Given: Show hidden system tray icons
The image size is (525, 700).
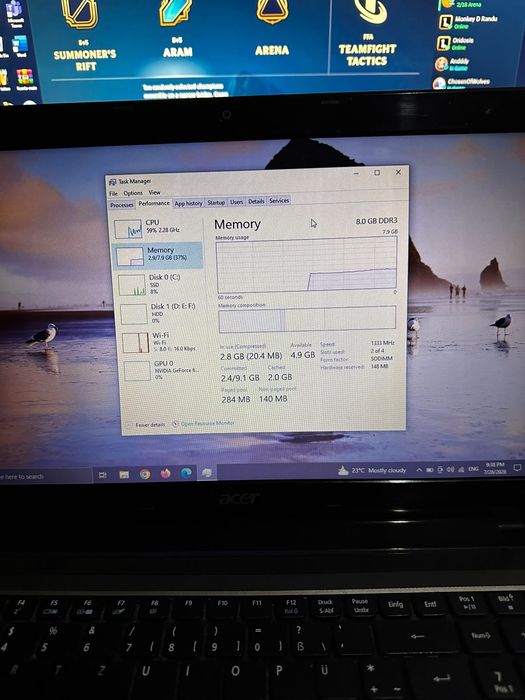Looking at the screenshot, I should point(419,470).
